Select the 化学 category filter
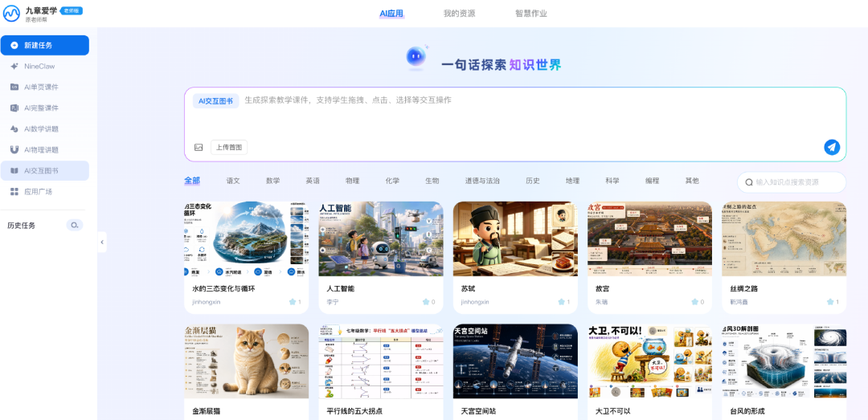 (392, 181)
